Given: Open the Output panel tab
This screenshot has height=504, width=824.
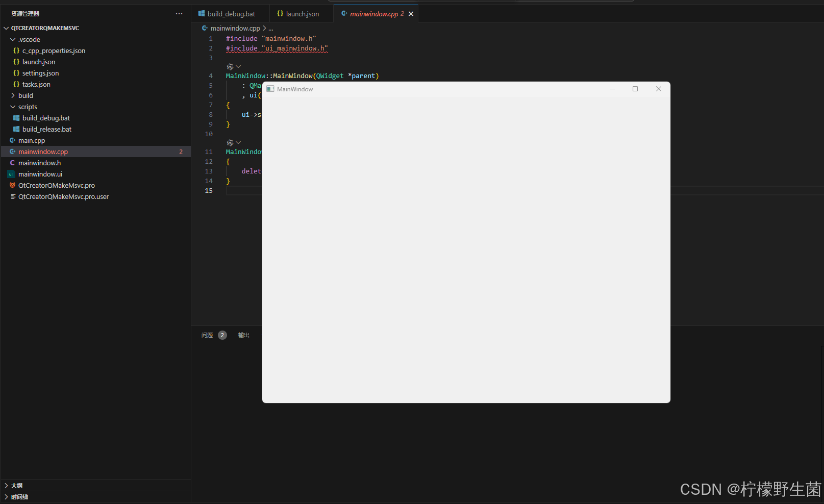Looking at the screenshot, I should pos(244,335).
